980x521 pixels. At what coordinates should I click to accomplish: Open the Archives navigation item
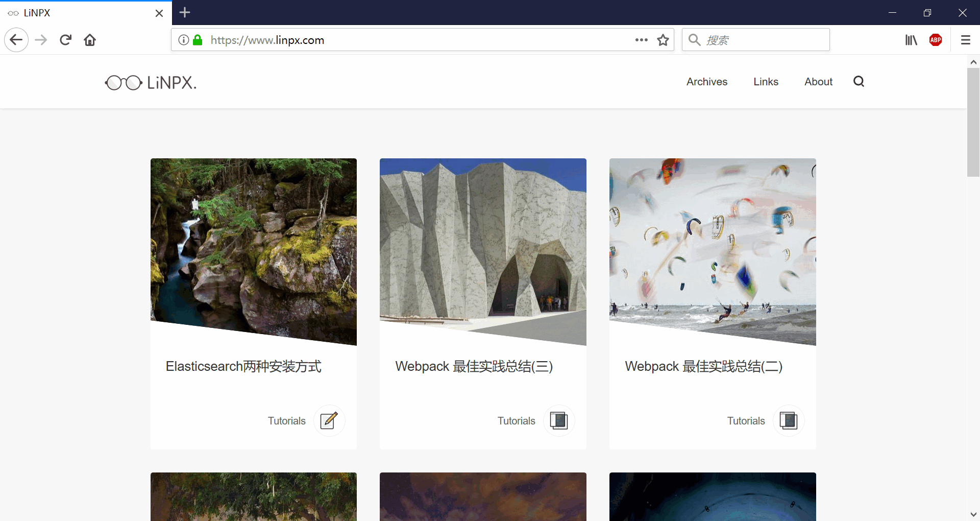pyautogui.click(x=706, y=82)
